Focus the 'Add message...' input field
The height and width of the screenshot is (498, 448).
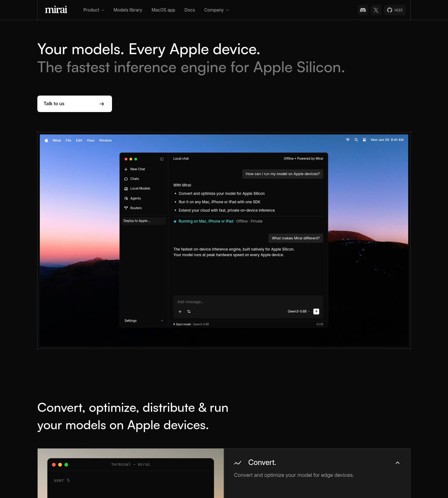[x=248, y=302]
